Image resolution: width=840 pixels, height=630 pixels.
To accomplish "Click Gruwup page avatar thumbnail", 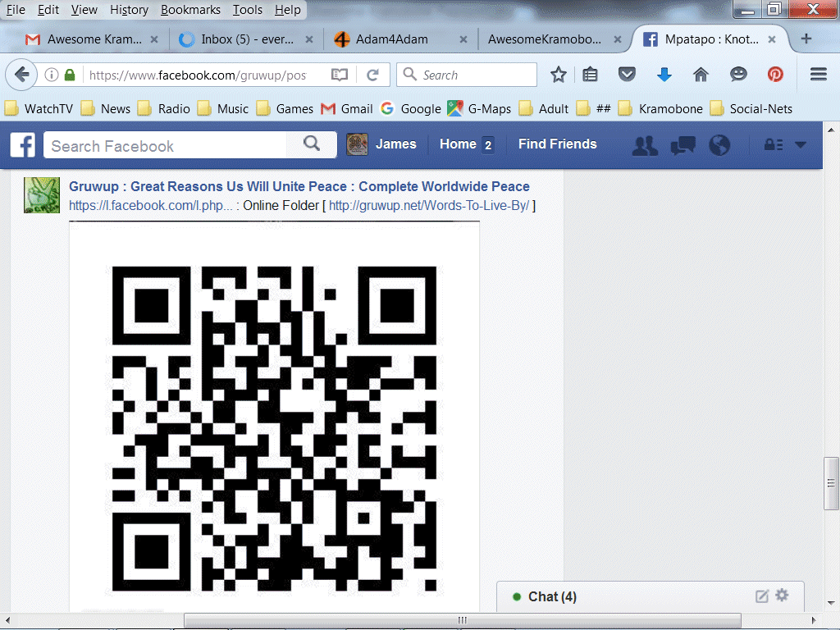I will (42, 195).
